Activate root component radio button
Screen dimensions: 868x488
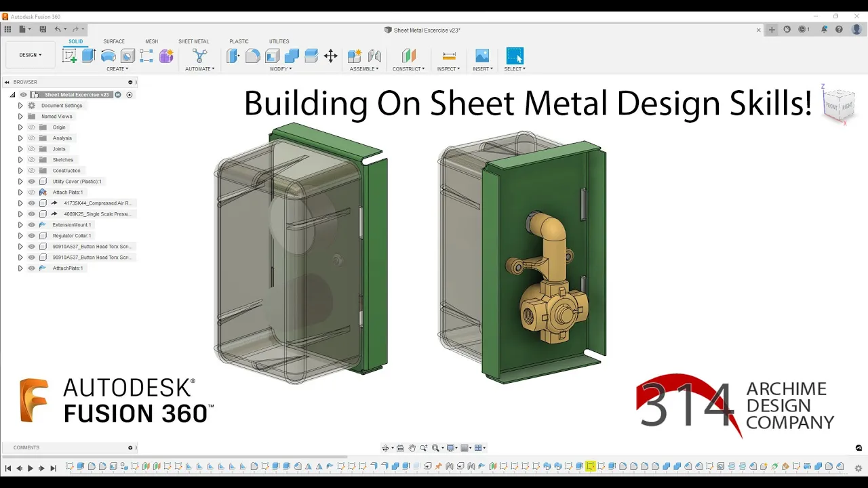[x=130, y=95]
